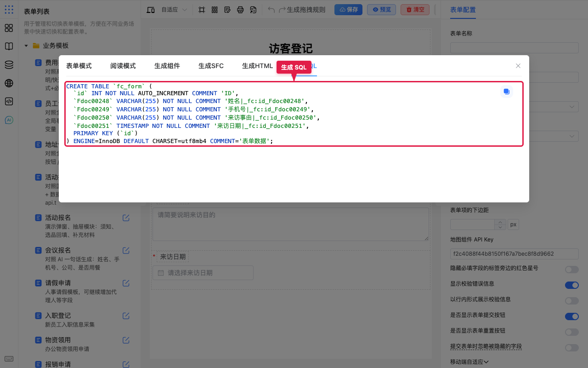
Task: Click the 表单项的下边距 number input
Action: pyautogui.click(x=472, y=224)
